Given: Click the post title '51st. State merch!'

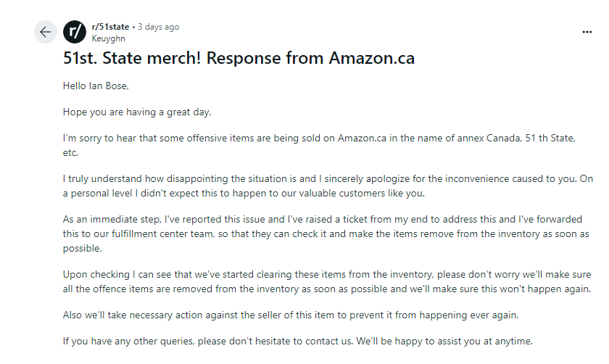Looking at the screenshot, I should pyautogui.click(x=132, y=58).
